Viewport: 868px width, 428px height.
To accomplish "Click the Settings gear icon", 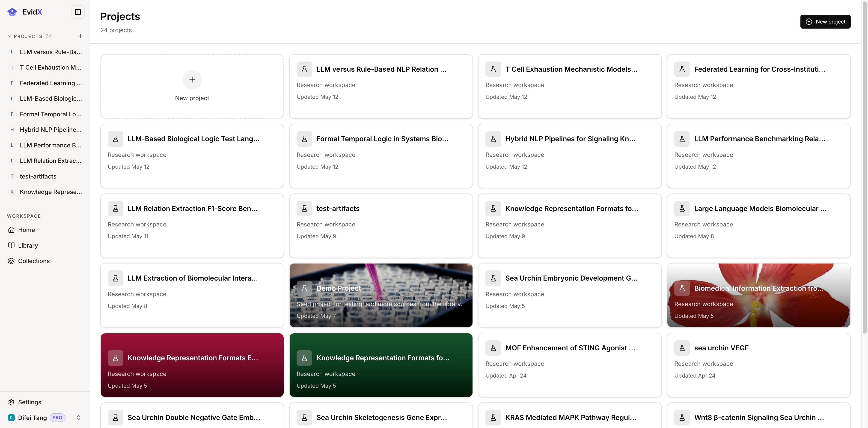I will click(11, 402).
